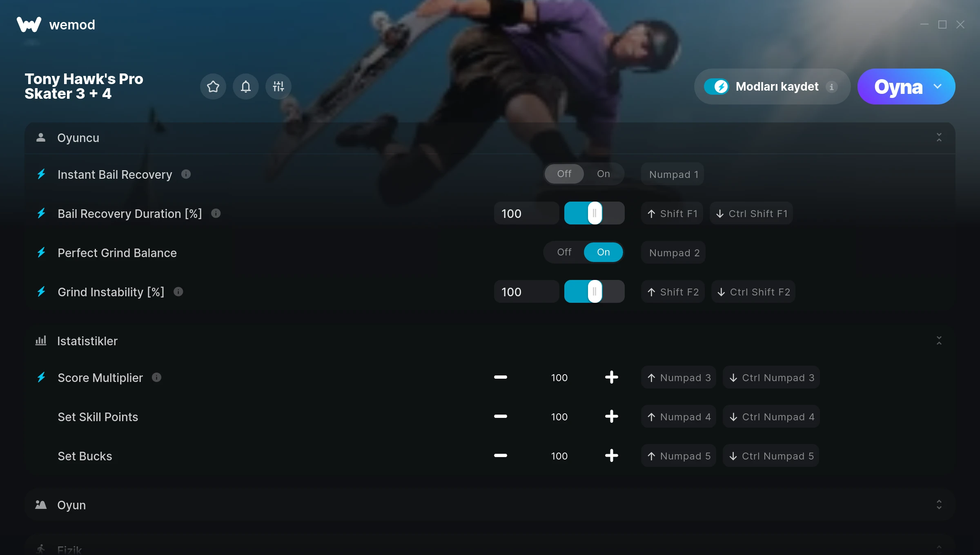This screenshot has height=555, width=980.
Task: Click the wemod logo icon
Action: click(29, 24)
